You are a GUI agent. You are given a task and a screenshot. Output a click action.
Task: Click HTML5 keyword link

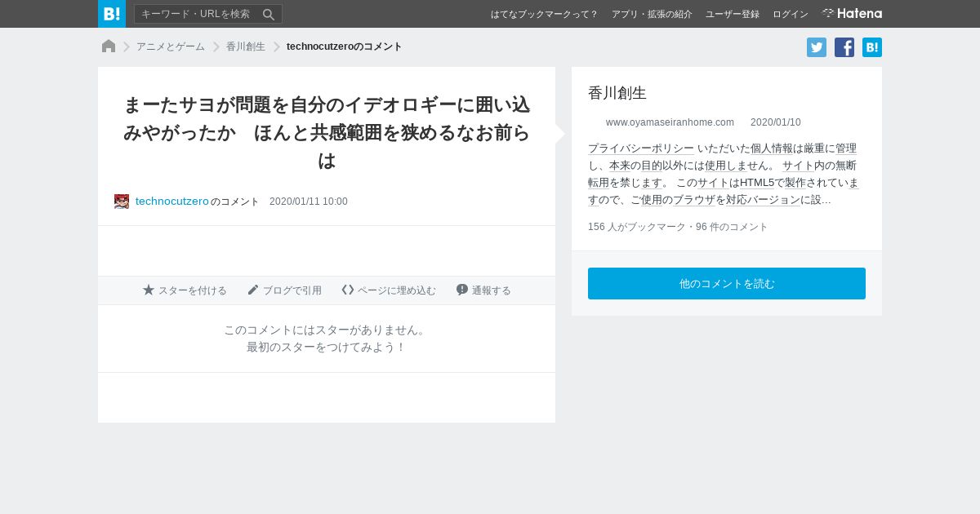pyautogui.click(x=756, y=183)
